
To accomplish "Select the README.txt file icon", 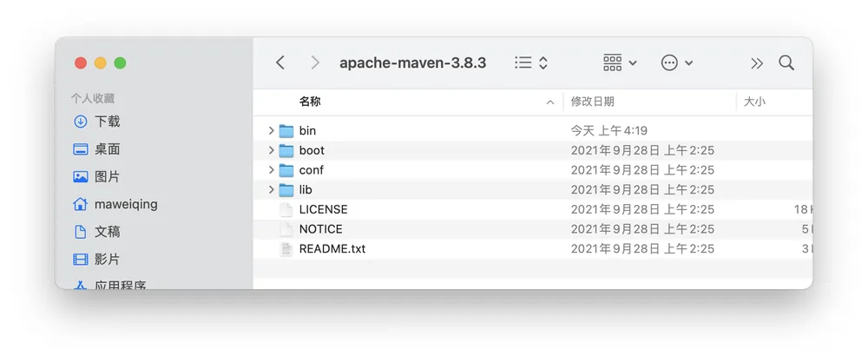I will [x=286, y=249].
